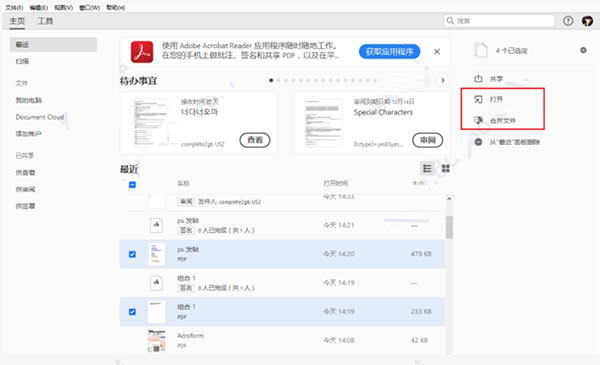The height and width of the screenshot is (365, 600).
Task: Click the 审阅 tag in the sender row
Action: point(186,202)
